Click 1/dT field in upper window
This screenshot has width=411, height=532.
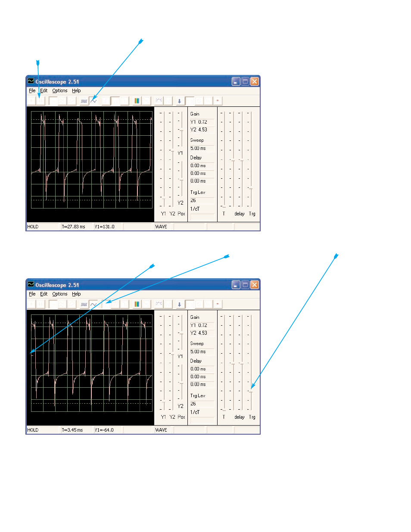pos(202,217)
